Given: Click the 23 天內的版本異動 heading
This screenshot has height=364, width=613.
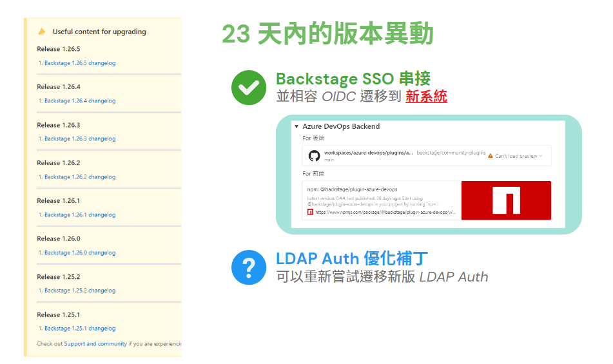Looking at the screenshot, I should click(x=327, y=34).
